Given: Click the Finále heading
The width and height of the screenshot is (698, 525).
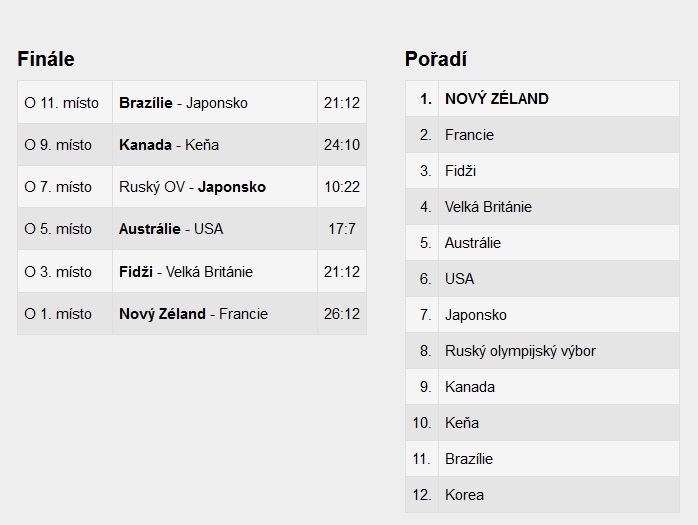Looking at the screenshot, I should point(46,59).
